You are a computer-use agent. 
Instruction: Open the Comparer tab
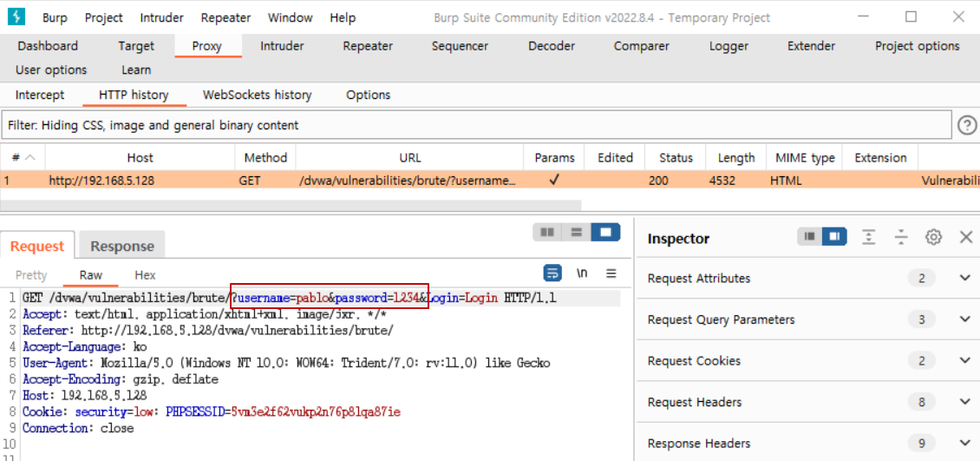(x=641, y=46)
